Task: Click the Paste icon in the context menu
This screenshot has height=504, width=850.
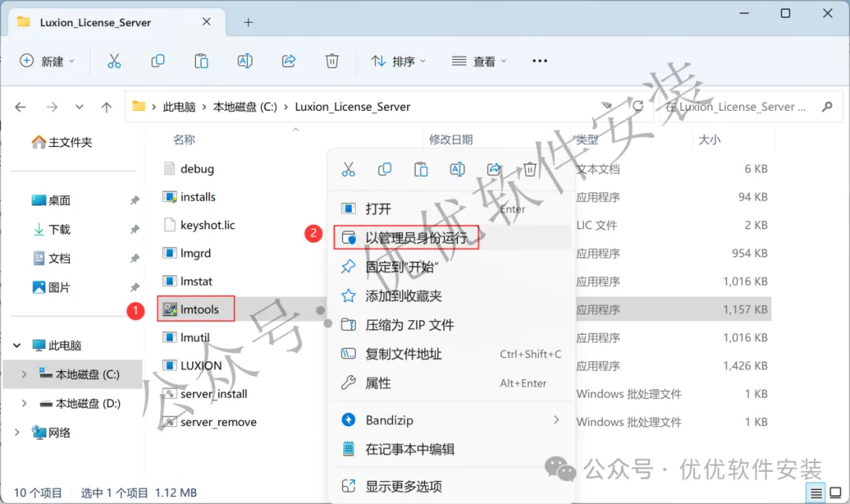Action: [x=421, y=170]
